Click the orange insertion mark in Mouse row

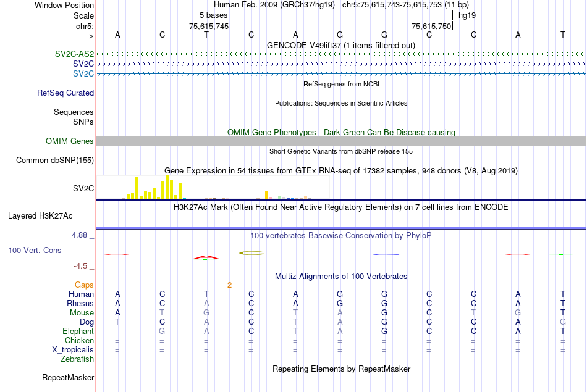(x=230, y=312)
